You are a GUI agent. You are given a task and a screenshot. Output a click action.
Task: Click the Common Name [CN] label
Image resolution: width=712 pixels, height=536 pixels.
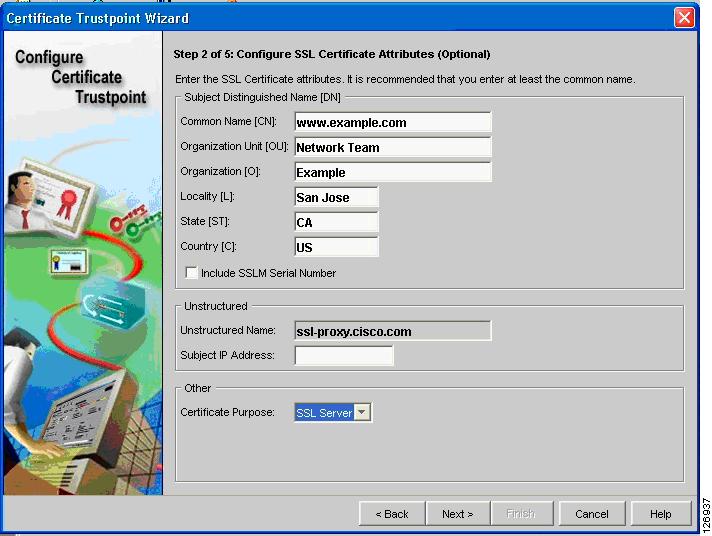tap(228, 121)
